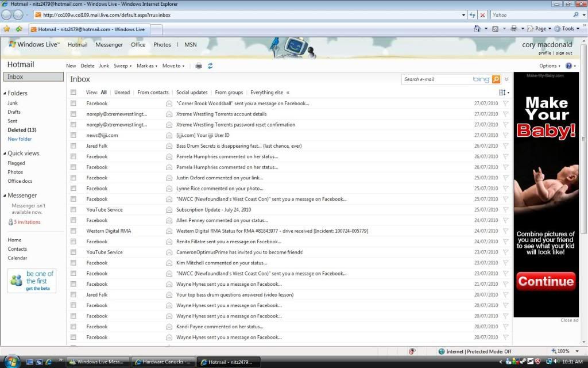Collapse the Quick views section
Screen dimensions: 588x368
(x=5, y=154)
